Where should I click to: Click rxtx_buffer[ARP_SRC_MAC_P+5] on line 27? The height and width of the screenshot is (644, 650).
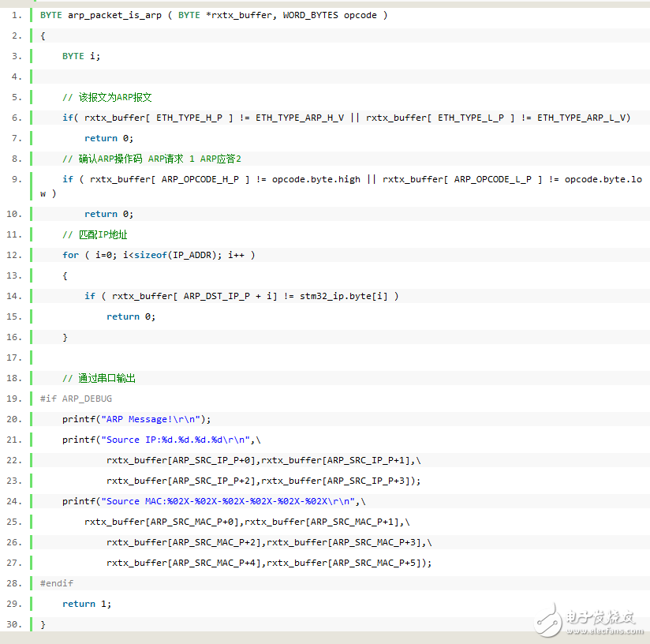[346, 563]
